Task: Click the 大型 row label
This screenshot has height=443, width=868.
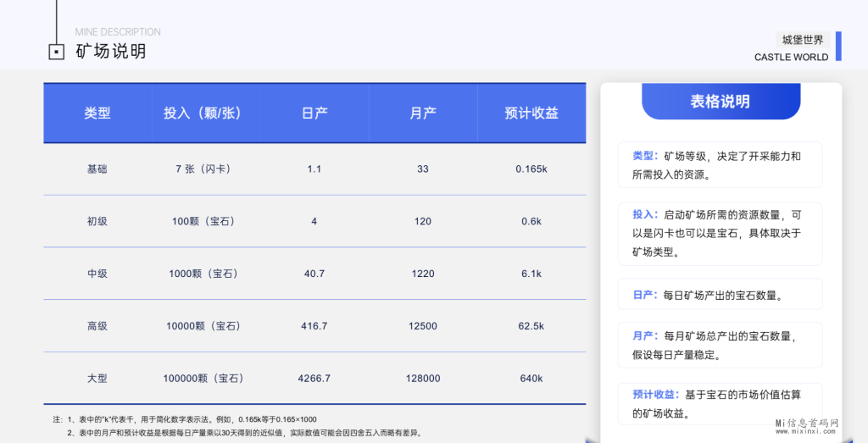Action: (97, 379)
